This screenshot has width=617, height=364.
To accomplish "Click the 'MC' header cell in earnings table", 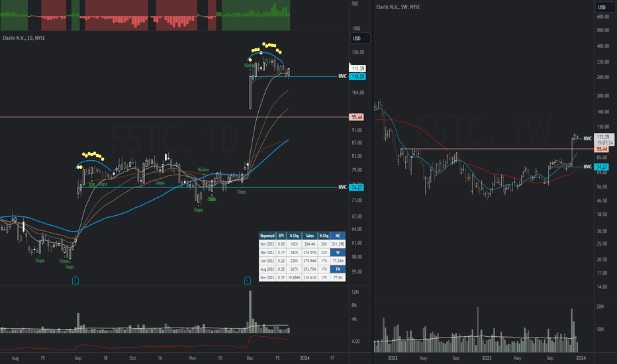I will click(338, 236).
